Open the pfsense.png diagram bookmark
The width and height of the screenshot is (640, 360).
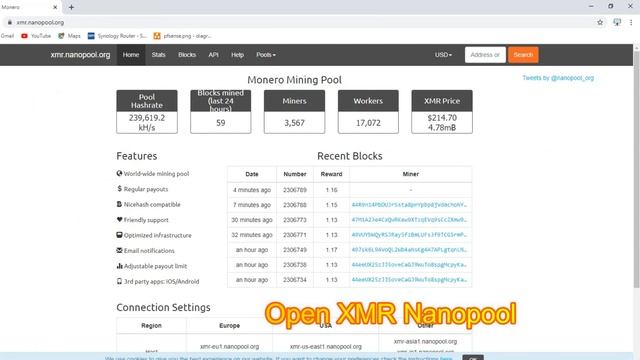point(182,36)
